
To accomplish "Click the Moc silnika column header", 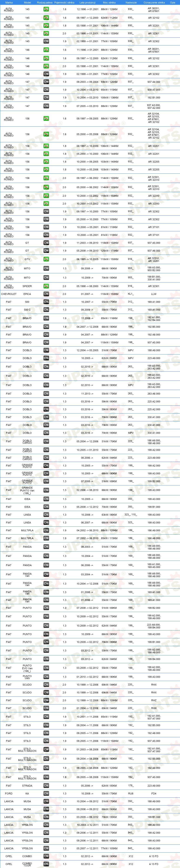I will click(x=109, y=2).
